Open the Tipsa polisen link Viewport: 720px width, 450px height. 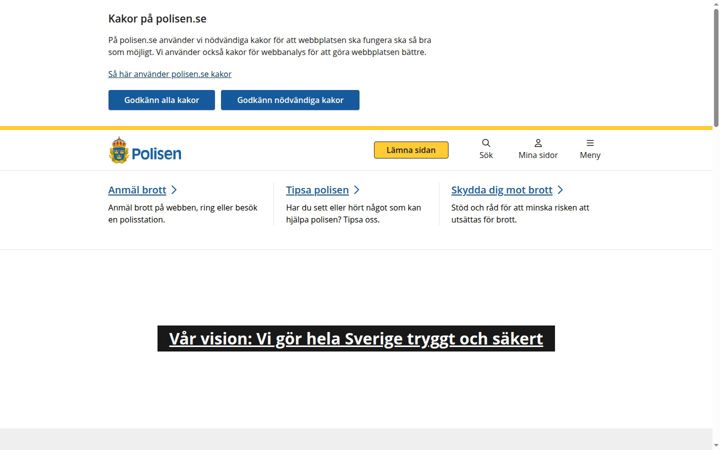317,190
